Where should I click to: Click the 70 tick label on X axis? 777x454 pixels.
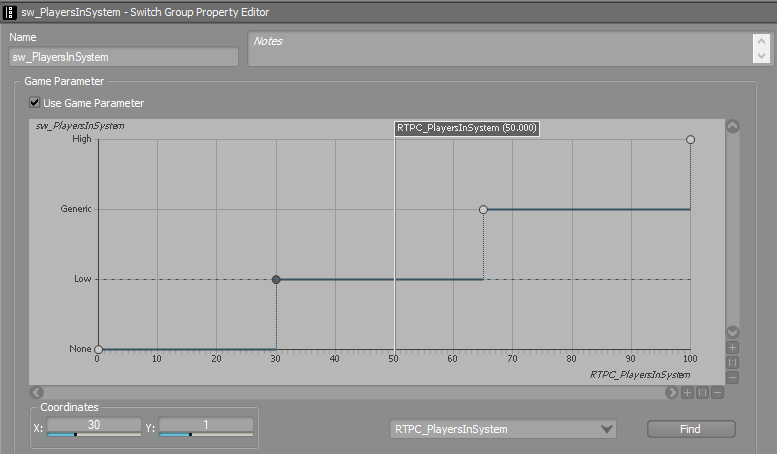512,359
